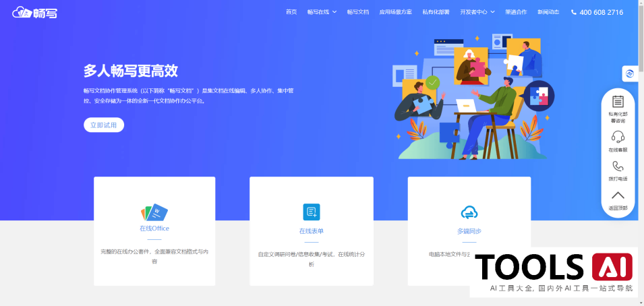Click the page's vertical scrollbar
This screenshot has width=644, height=306.
(x=640, y=135)
